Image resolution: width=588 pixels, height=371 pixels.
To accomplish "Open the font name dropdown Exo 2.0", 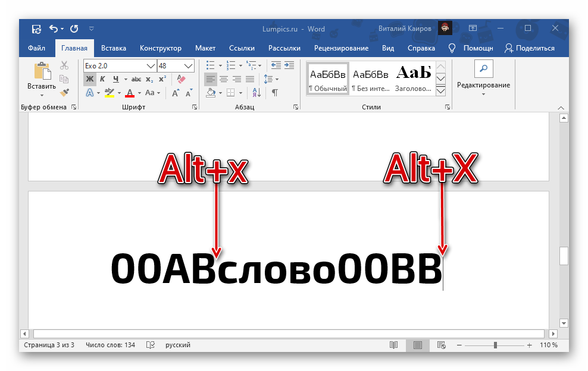I will (x=151, y=65).
